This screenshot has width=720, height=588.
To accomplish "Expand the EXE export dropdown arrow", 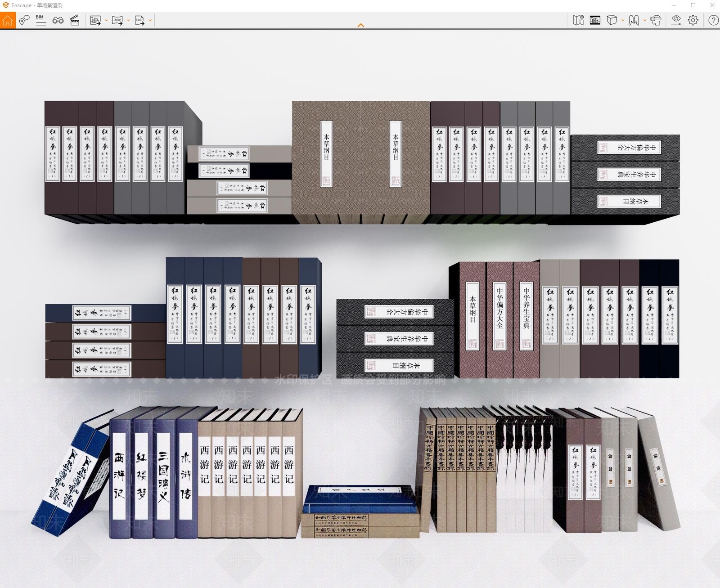I will point(150,20).
